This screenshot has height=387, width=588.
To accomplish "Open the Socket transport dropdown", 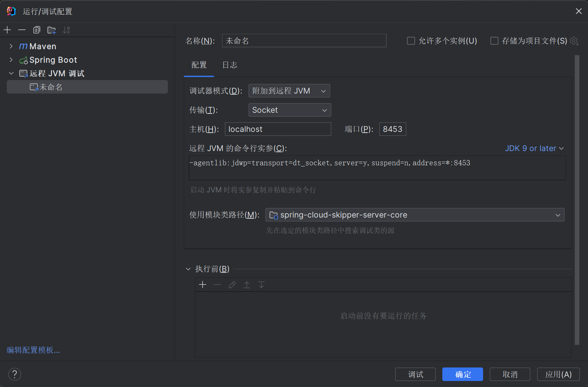I will pos(289,110).
